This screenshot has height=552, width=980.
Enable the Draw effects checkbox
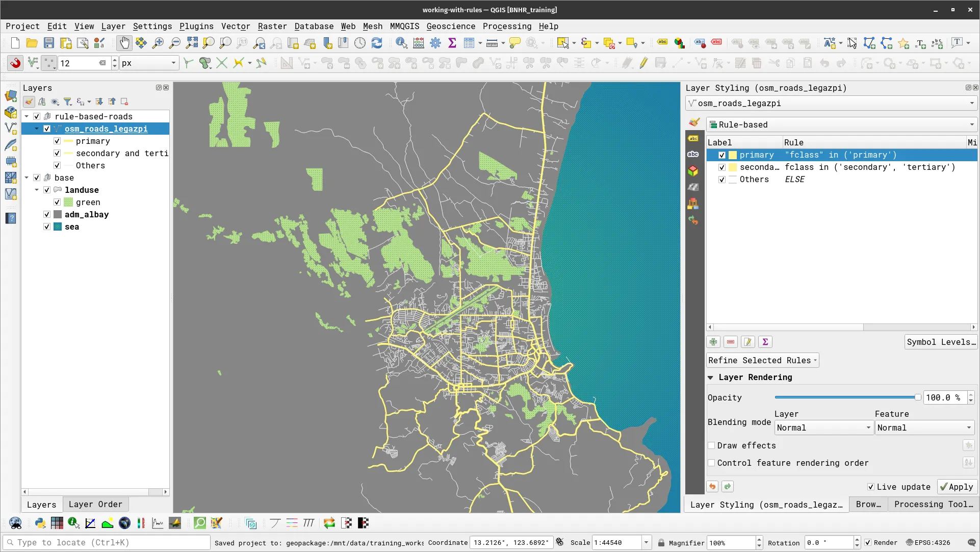point(711,445)
